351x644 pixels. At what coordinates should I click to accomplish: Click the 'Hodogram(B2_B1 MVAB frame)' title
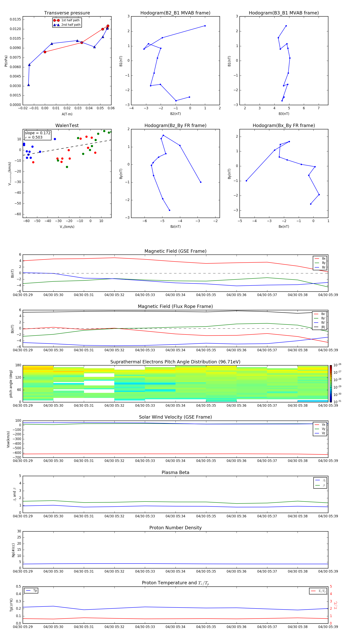[175, 13]
